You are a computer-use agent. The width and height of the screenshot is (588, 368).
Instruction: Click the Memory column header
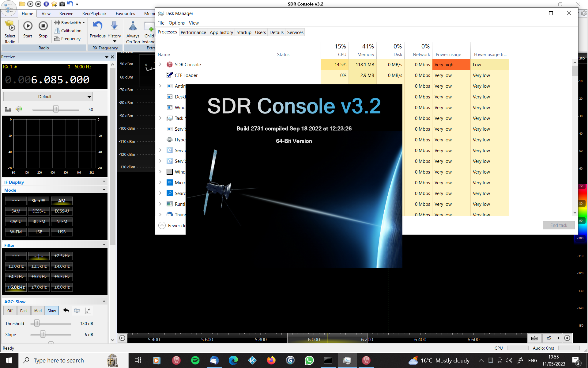[x=365, y=54]
